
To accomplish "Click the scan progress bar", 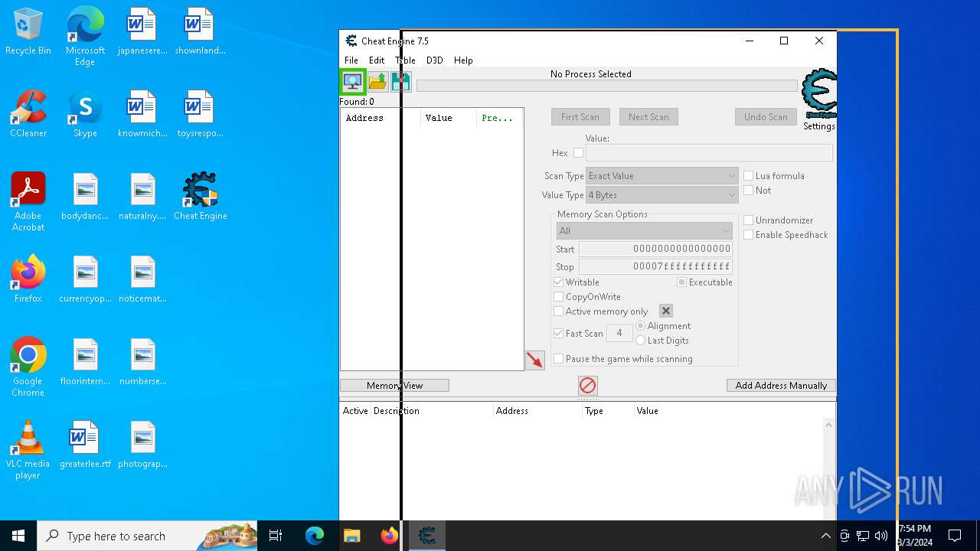I will (607, 86).
